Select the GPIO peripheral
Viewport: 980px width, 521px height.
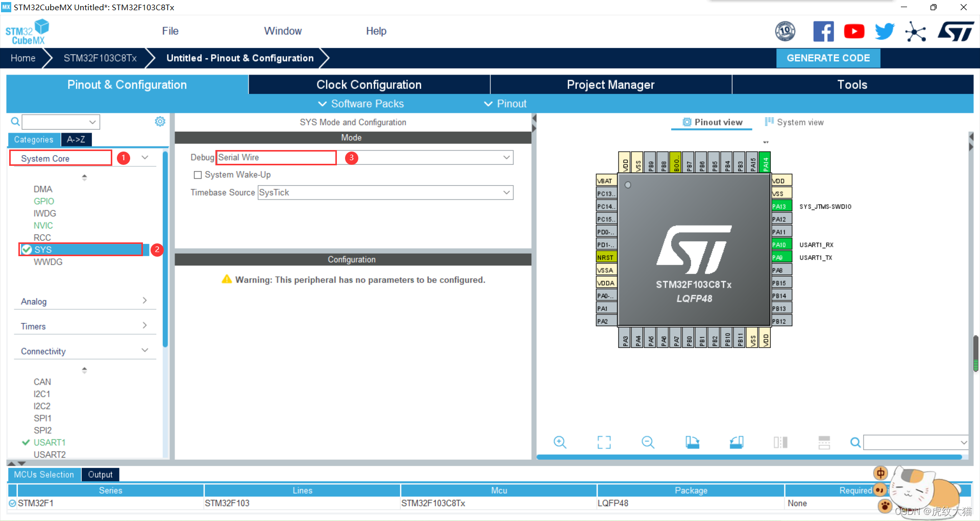click(44, 201)
